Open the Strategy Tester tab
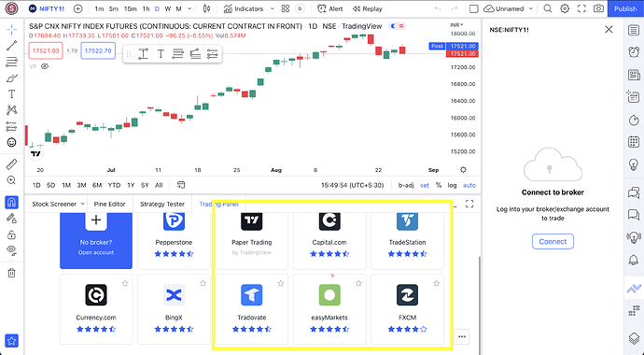 (x=162, y=204)
